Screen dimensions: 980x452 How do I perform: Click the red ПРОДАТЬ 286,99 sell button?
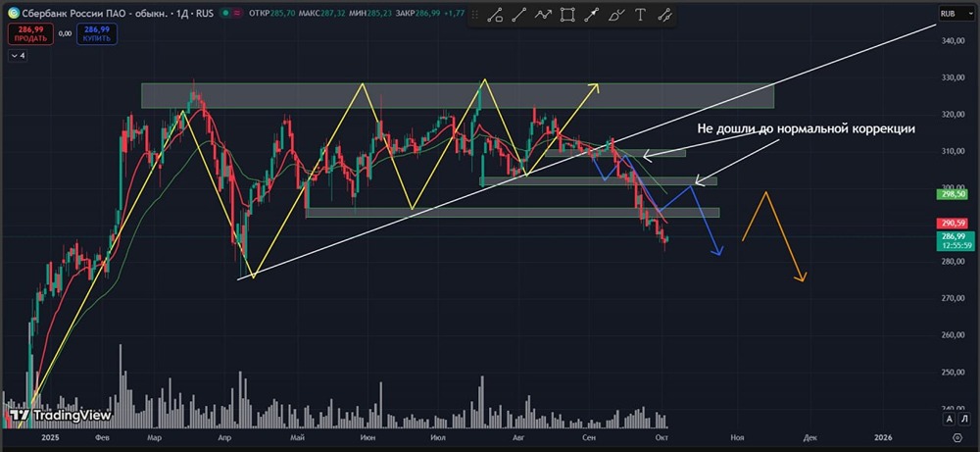31,33
